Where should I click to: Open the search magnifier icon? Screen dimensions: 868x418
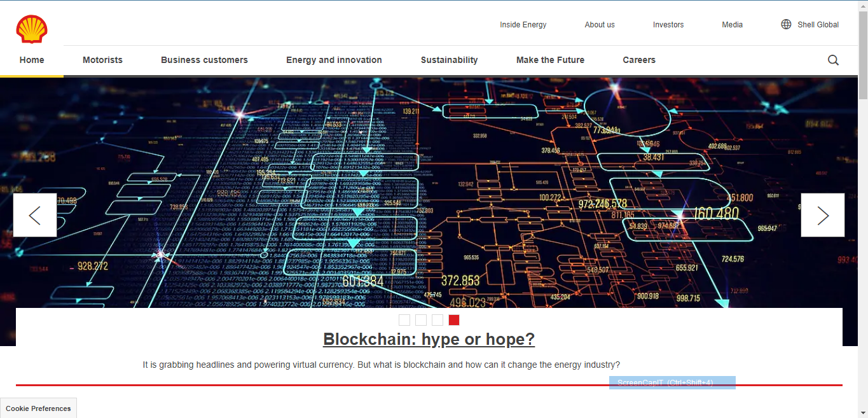(x=833, y=60)
